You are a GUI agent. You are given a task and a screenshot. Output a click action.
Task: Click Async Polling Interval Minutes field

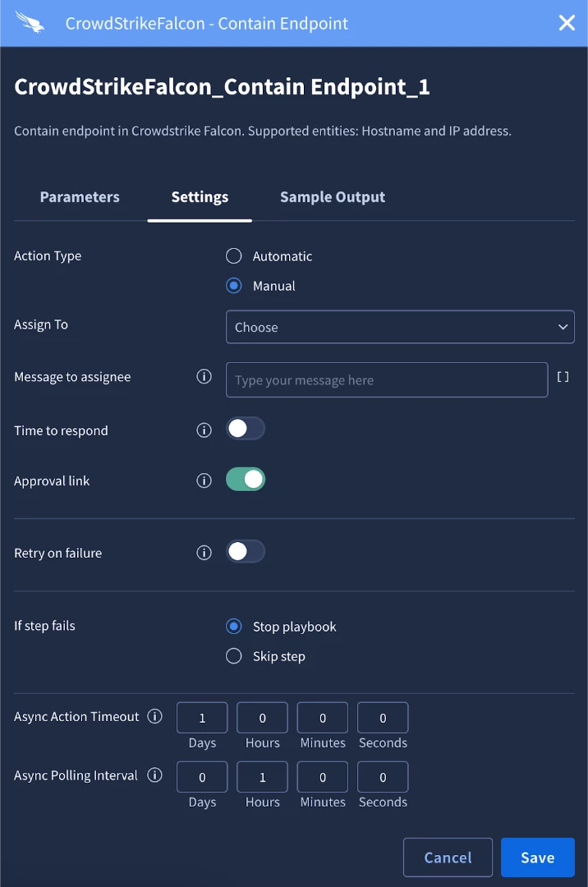click(323, 777)
